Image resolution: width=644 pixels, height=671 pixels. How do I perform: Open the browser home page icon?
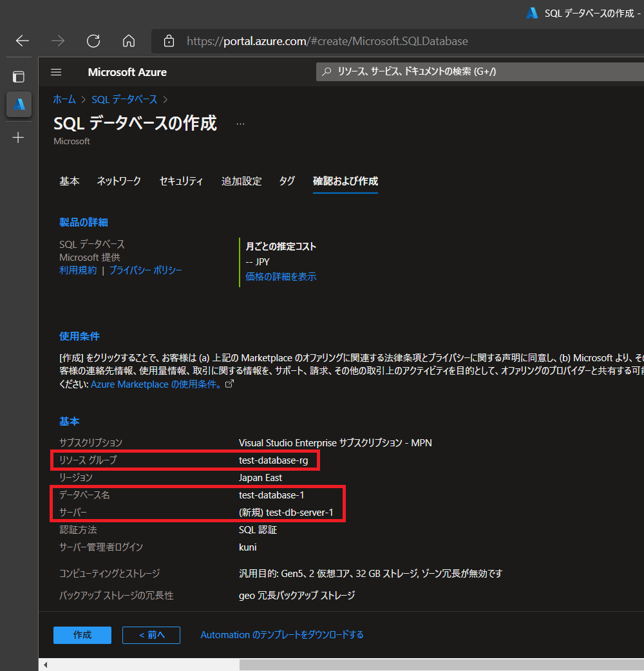[129, 41]
